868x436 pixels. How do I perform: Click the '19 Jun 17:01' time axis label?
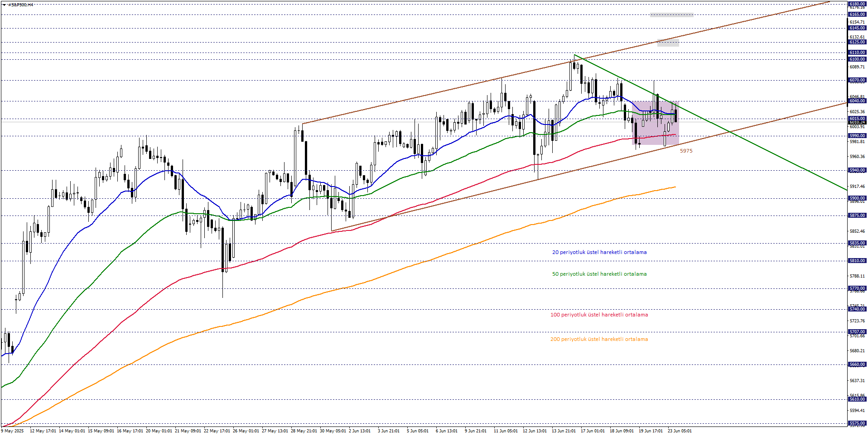point(651,431)
